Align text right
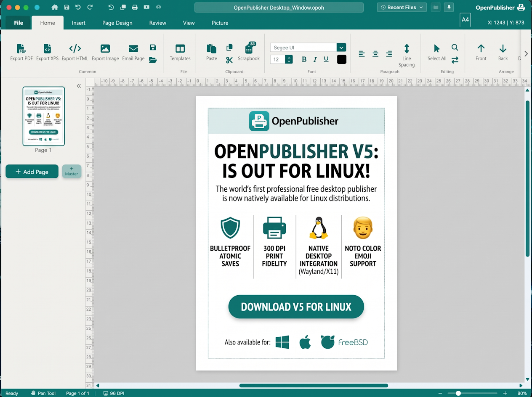532x397 pixels. 389,54
